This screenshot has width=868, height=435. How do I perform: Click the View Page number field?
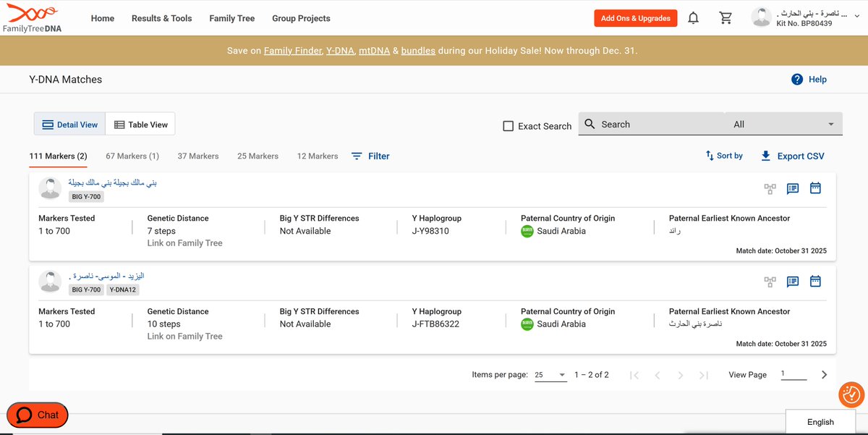click(x=793, y=374)
